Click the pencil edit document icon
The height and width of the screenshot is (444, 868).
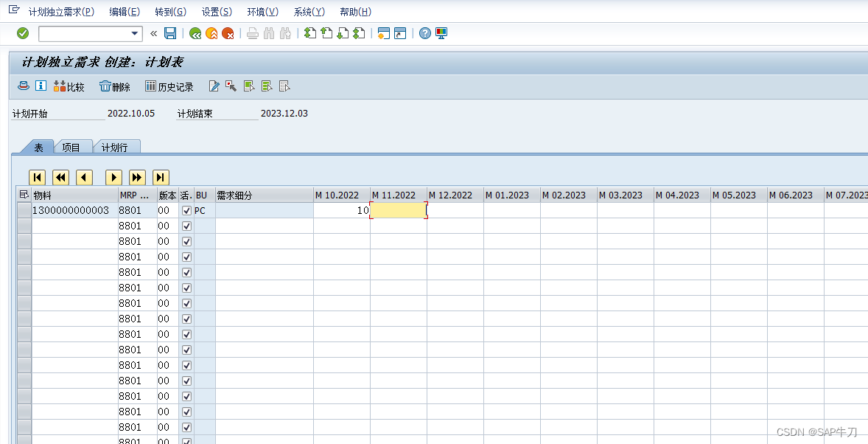[x=214, y=86]
